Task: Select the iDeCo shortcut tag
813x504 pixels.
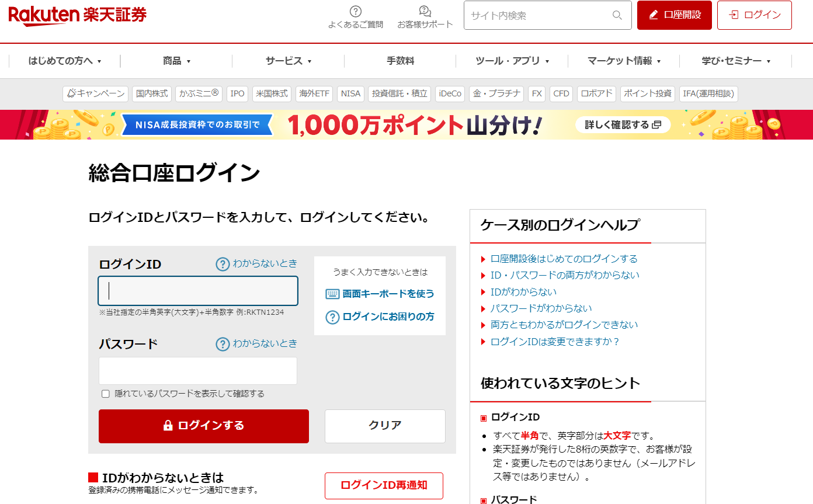Action: [x=450, y=93]
